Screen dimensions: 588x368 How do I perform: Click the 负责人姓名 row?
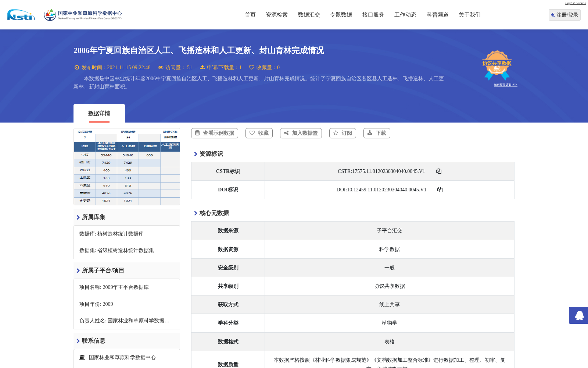pos(125,321)
